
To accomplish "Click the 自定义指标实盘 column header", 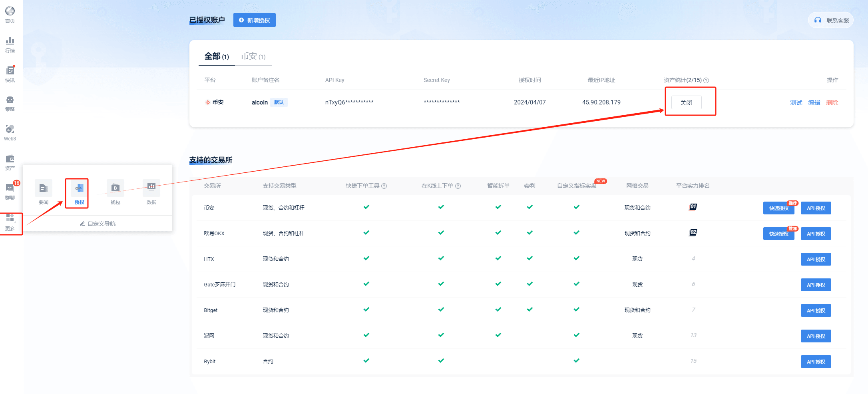I will pyautogui.click(x=577, y=186).
